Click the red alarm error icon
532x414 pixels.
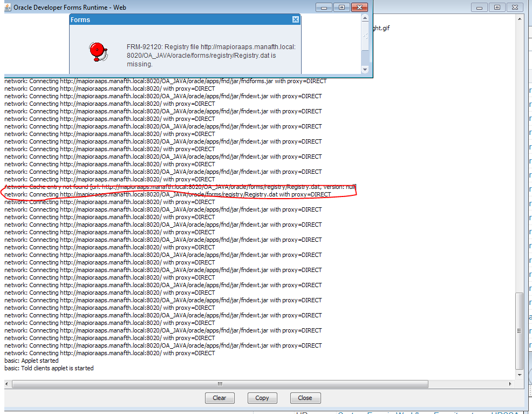point(97,51)
